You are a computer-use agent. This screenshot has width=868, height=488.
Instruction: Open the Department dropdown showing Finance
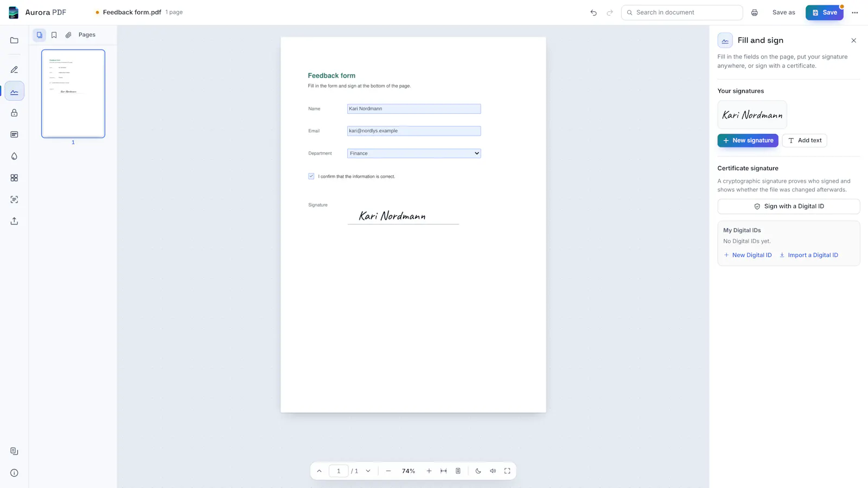[414, 153]
